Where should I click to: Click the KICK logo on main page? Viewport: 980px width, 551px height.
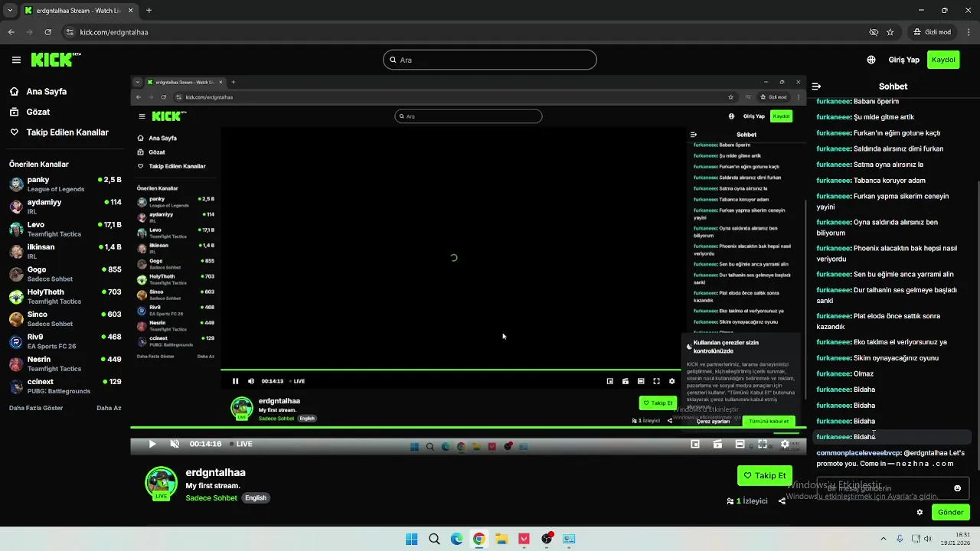pyautogui.click(x=56, y=60)
